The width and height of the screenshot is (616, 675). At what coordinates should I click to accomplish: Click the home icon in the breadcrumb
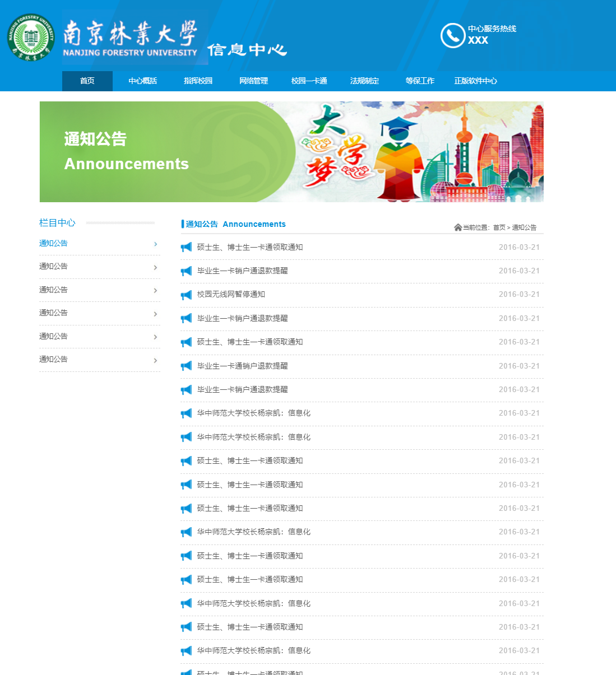click(x=458, y=227)
